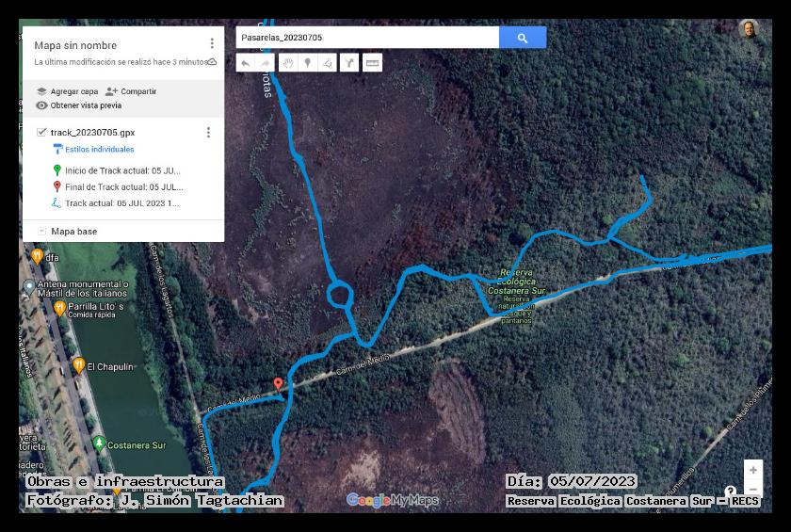Uncheck the track_20230705.gpx layer checkbox
The height and width of the screenshot is (532, 791).
[x=41, y=133]
